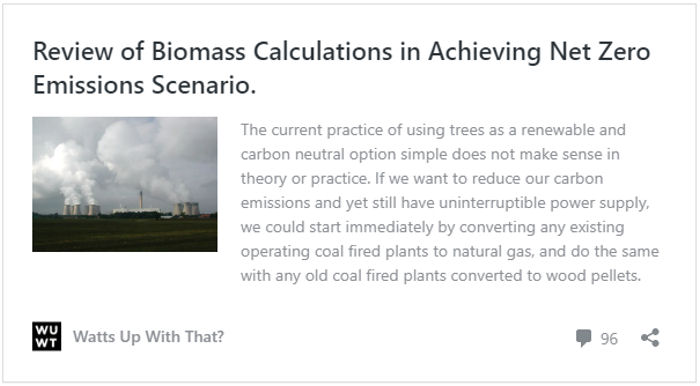Click the excerpt line about natural gas
700x386 pixels.
click(450, 251)
